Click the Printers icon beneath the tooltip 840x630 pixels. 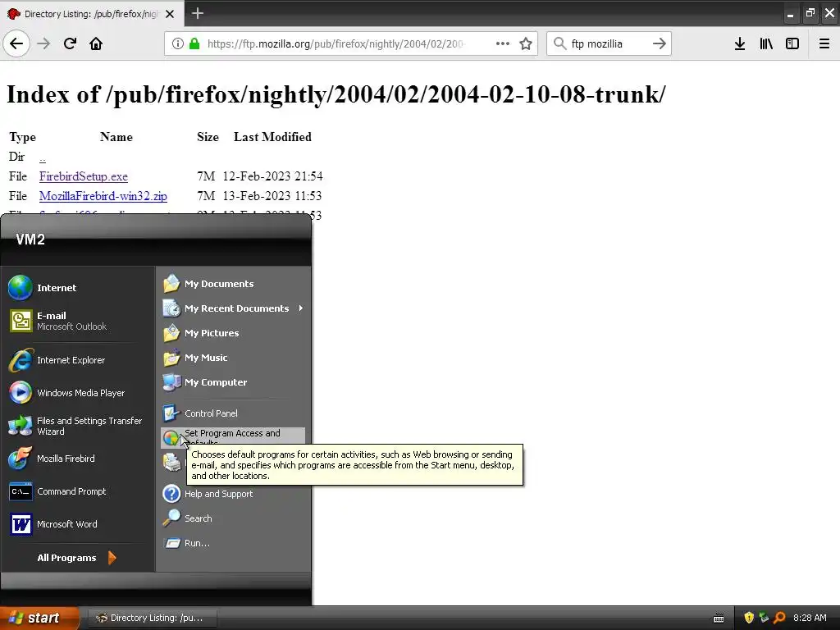coord(172,462)
